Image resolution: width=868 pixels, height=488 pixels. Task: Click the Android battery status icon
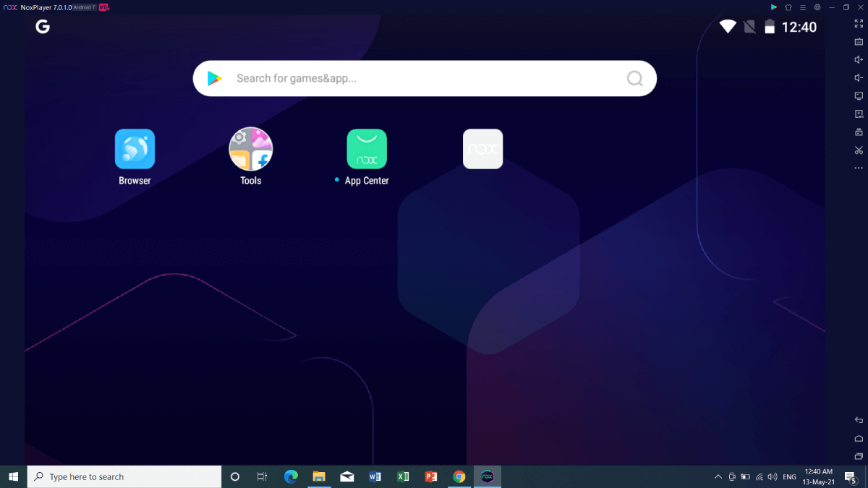(770, 27)
